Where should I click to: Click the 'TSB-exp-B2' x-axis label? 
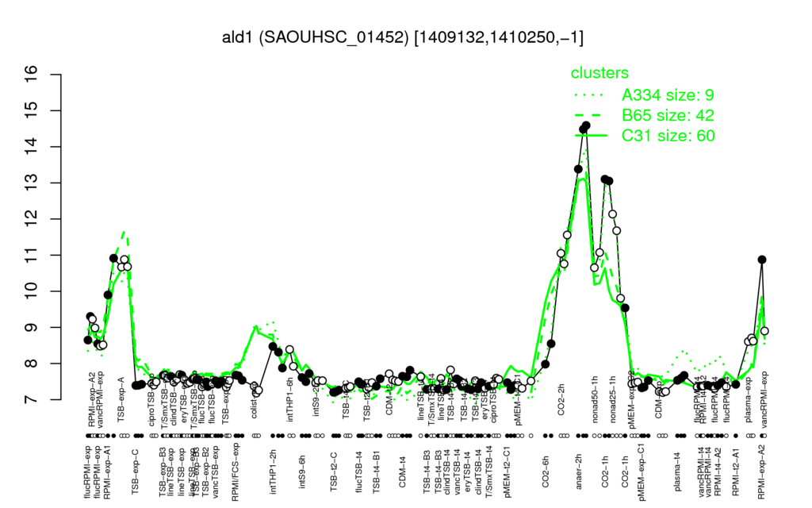point(205,472)
